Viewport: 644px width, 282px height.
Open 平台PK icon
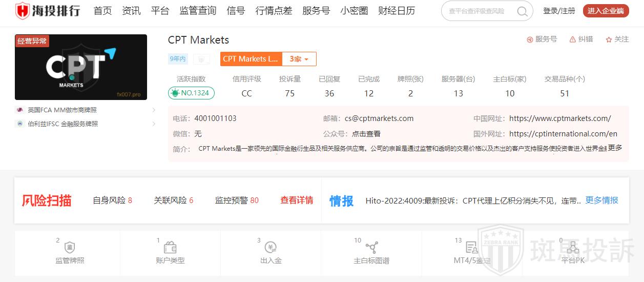click(x=572, y=248)
